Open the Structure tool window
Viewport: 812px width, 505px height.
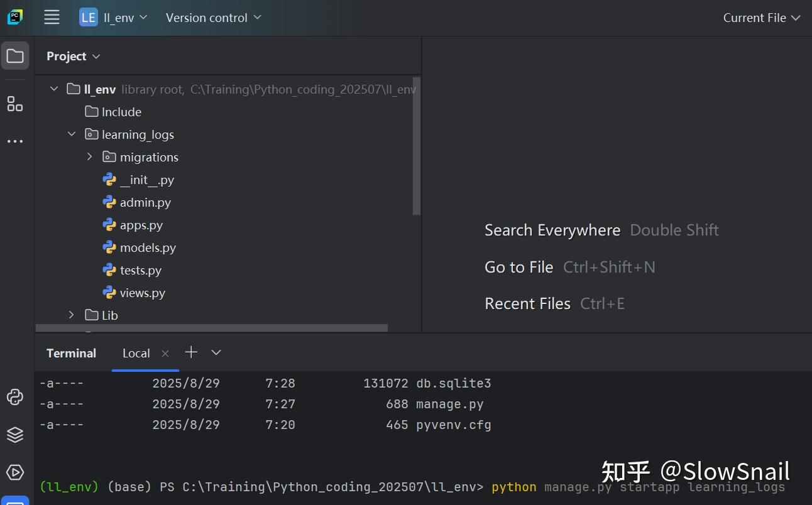tap(15, 104)
